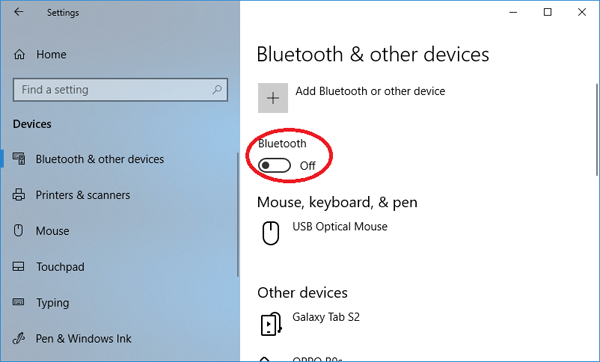Open Home via the house icon
Viewport: 600px width, 362px height.
pyautogui.click(x=19, y=54)
